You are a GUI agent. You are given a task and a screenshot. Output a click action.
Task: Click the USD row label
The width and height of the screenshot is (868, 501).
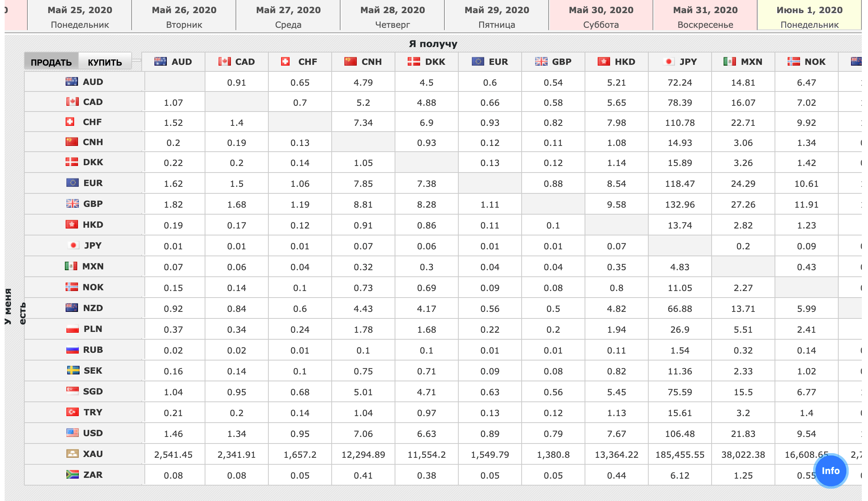(93, 433)
